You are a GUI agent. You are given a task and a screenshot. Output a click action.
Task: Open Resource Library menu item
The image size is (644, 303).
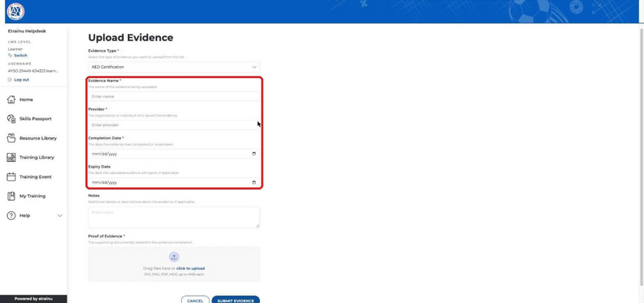click(x=38, y=138)
